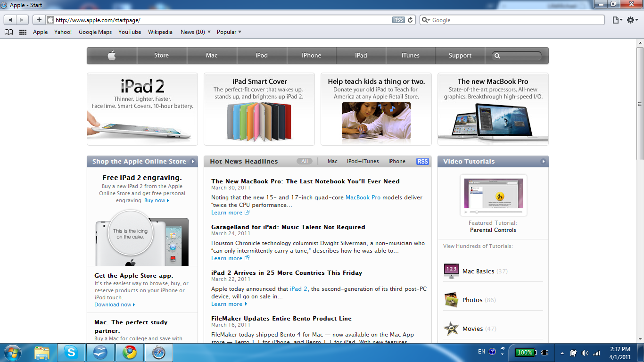Screen dimensions: 644x362
Task: Open external link icon after first Learn more
Action: tap(247, 213)
